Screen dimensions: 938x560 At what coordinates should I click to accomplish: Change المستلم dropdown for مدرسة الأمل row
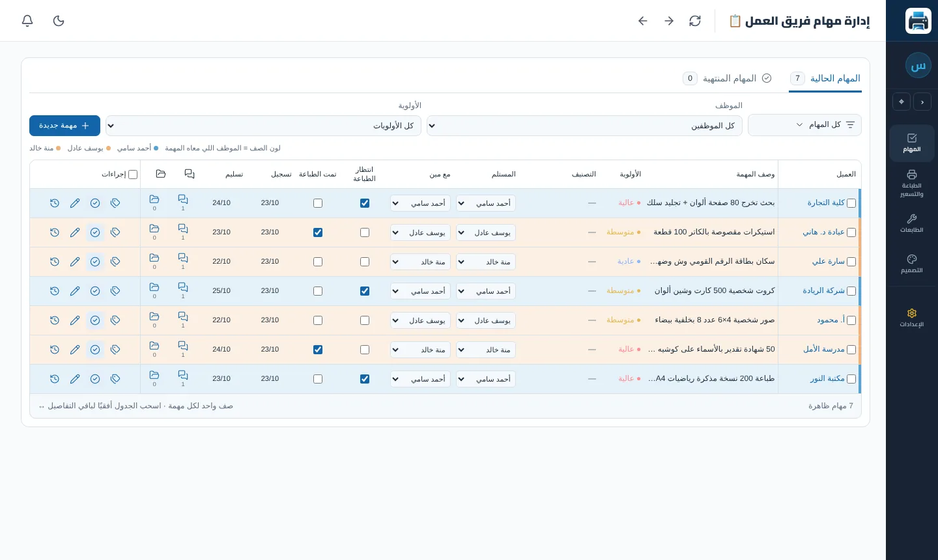click(x=486, y=350)
